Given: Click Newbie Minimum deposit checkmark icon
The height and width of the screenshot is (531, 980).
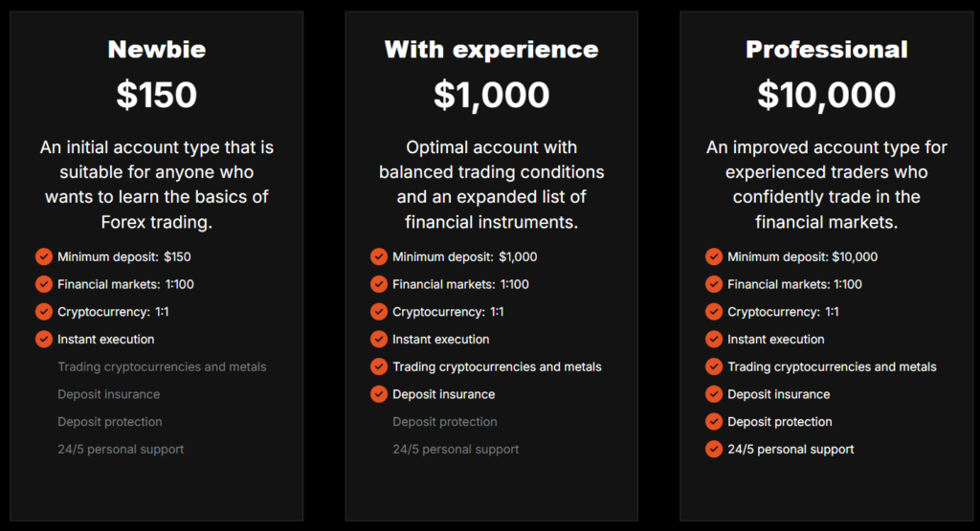Looking at the screenshot, I should (44, 256).
